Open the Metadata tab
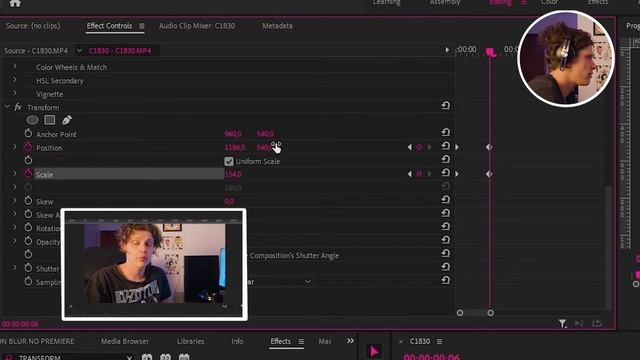 pos(277,26)
